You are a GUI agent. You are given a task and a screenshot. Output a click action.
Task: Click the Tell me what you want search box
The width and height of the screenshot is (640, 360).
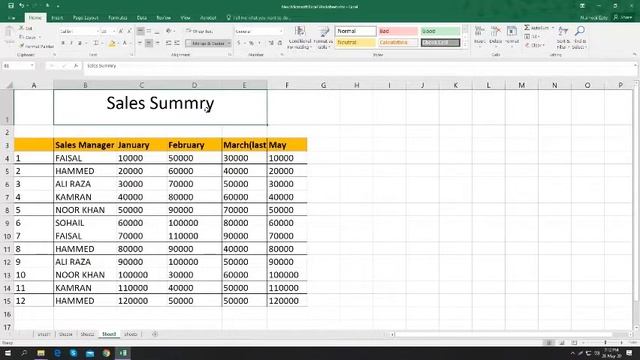259,18
